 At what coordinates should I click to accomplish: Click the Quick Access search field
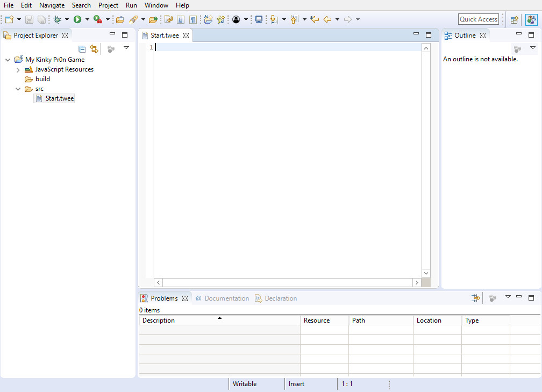click(478, 19)
